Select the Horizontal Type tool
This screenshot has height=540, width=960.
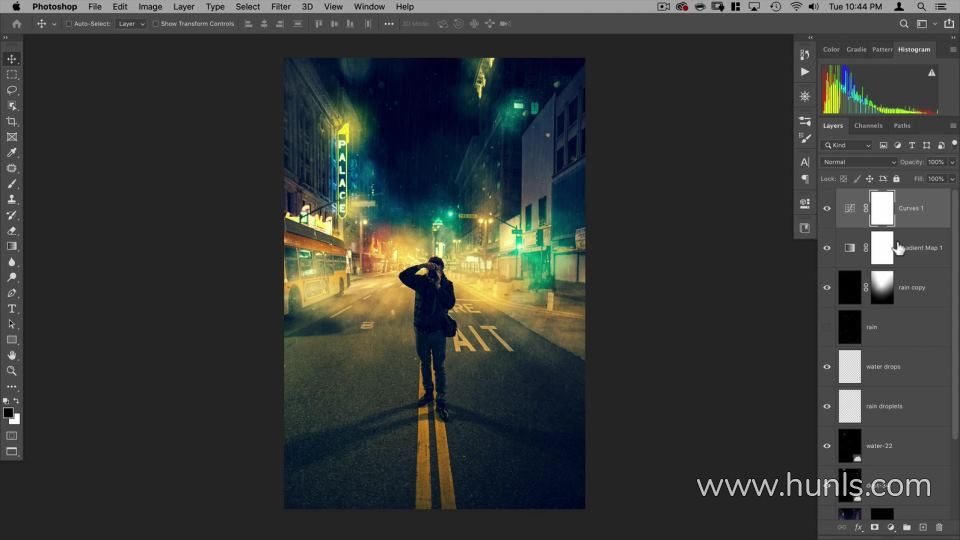(12, 309)
